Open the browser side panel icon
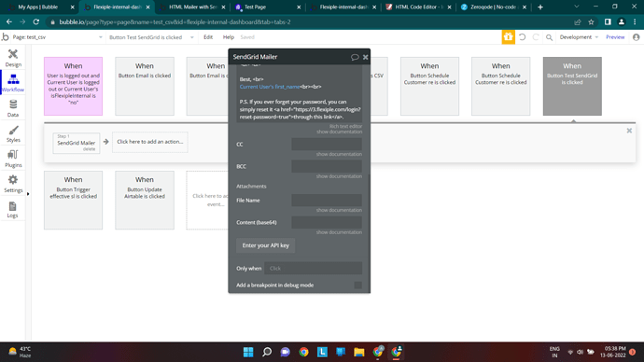The image size is (644, 362). pos(608,22)
